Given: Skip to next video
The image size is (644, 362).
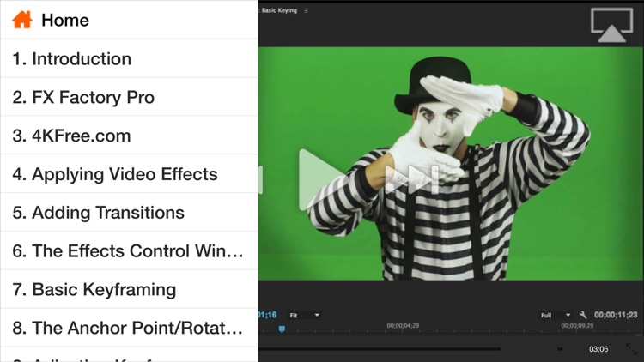Looking at the screenshot, I should pos(412,179).
